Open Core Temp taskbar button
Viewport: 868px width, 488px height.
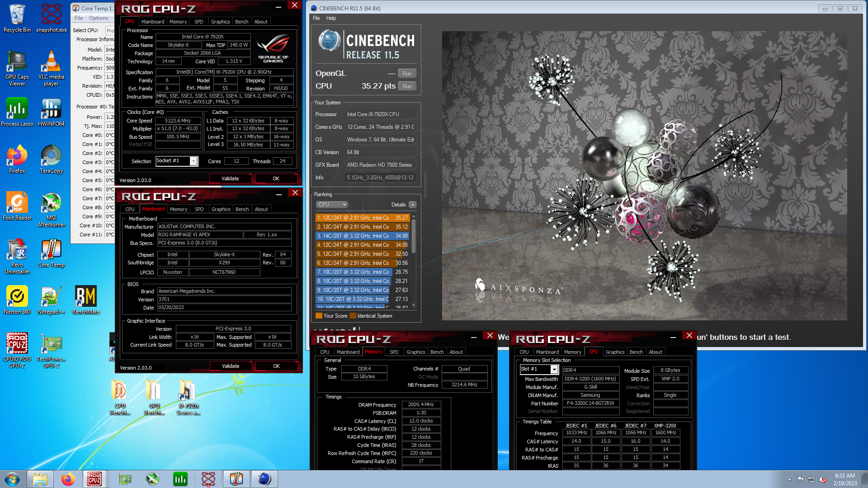(236, 479)
